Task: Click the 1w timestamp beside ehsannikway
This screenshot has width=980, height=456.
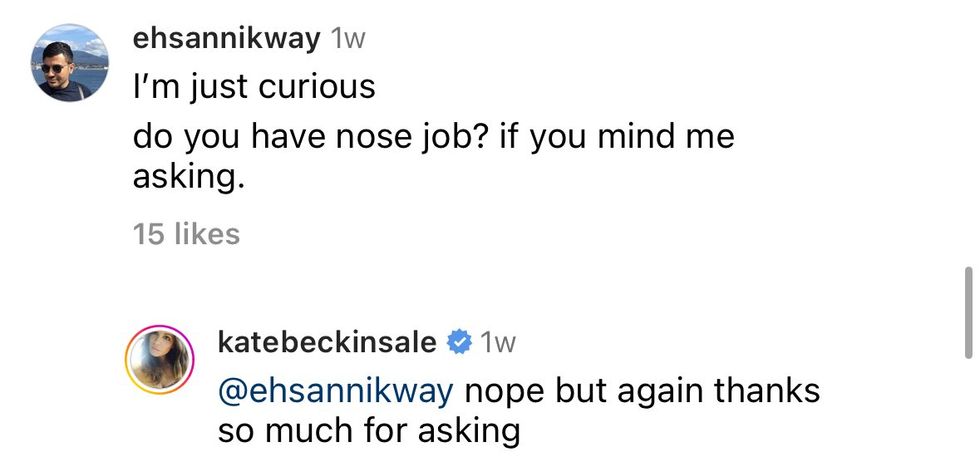Action: pos(347,40)
